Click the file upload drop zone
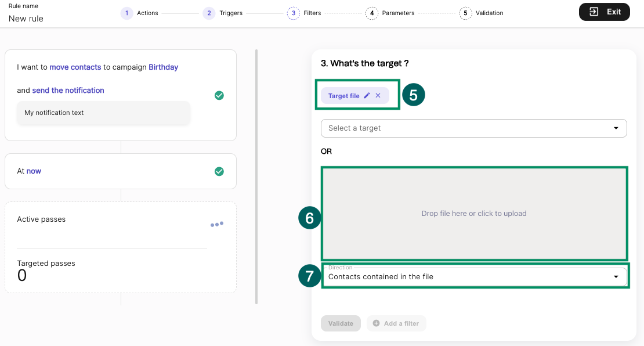The width and height of the screenshot is (644, 346). (x=474, y=214)
